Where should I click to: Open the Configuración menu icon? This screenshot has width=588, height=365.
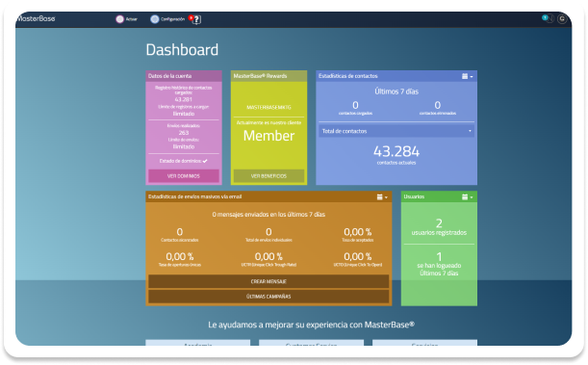[x=155, y=19]
